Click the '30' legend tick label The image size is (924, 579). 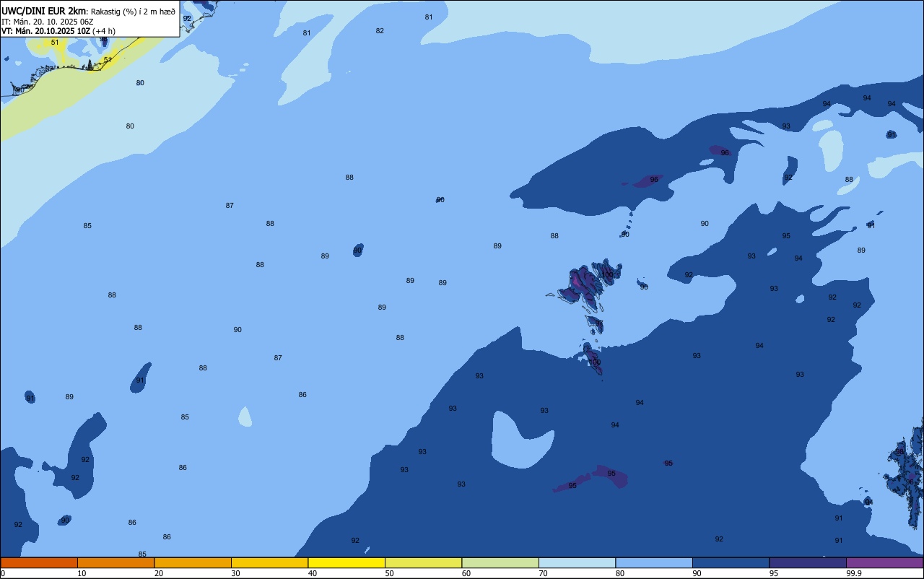pyautogui.click(x=235, y=573)
